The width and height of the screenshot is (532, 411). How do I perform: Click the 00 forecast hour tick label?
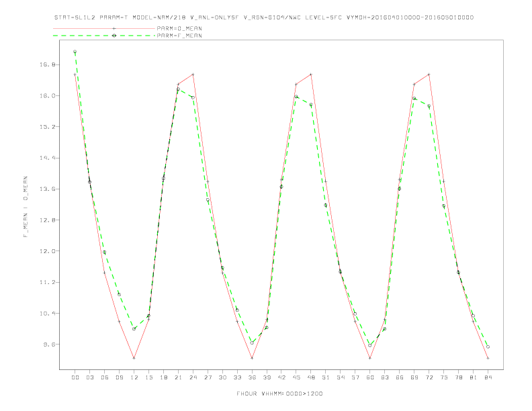[x=75, y=377]
